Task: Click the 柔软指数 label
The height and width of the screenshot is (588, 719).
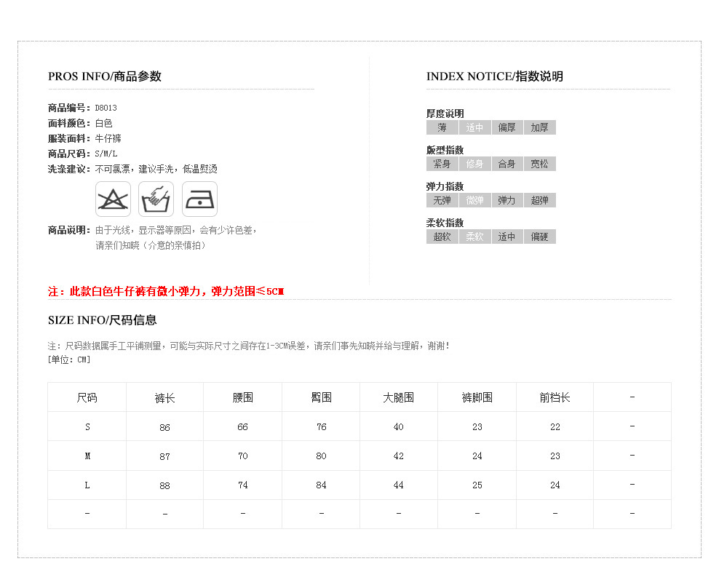Action: (445, 223)
